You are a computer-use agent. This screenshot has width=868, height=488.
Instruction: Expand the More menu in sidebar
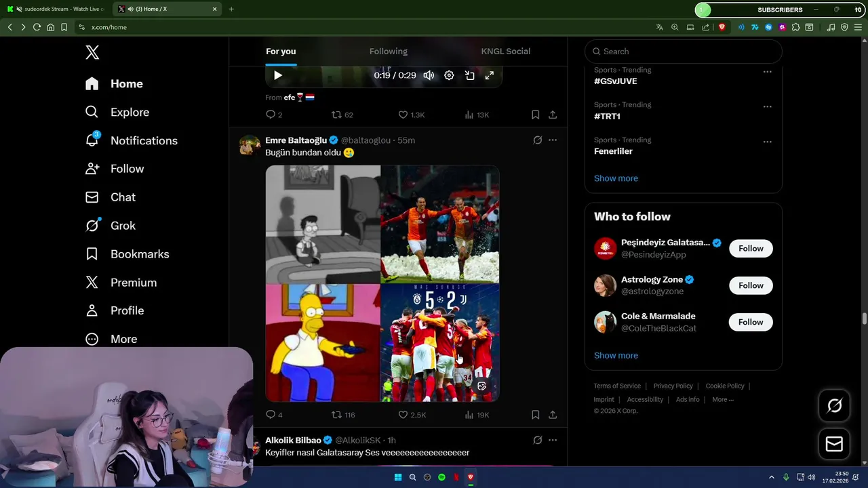[x=111, y=339]
